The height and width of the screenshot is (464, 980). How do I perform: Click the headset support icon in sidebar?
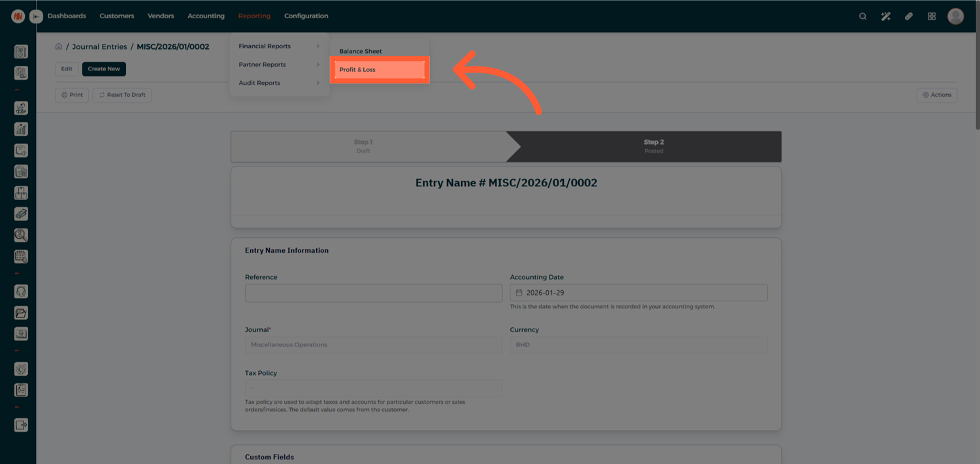tap(21, 291)
